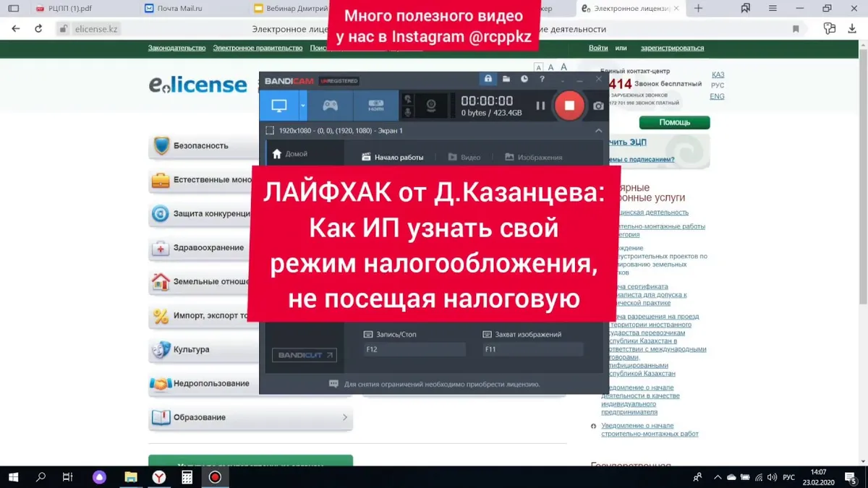Viewport: 868px width, 488px height.
Task: Open Windows notification center
Action: point(851,477)
